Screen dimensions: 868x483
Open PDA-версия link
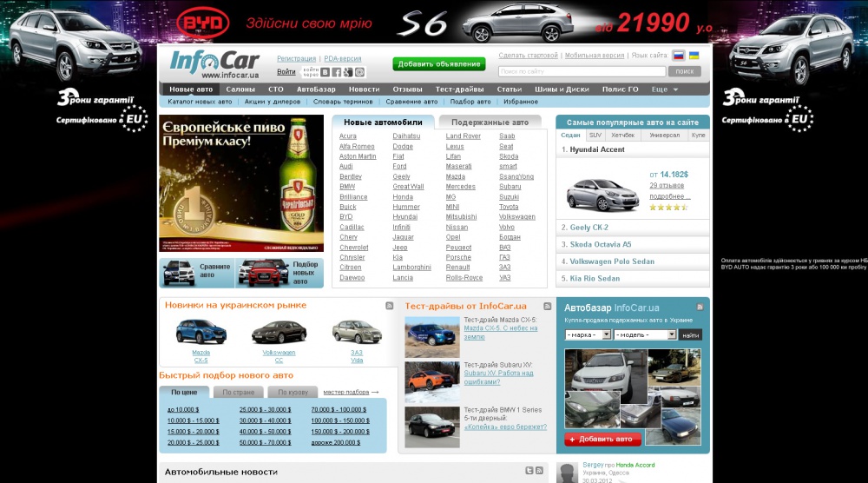pyautogui.click(x=343, y=59)
